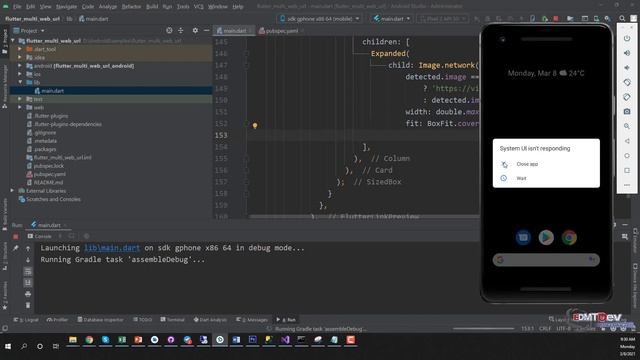Open Search Everywhere magnifier in the toolbar
This screenshot has height=360, width=640.
click(622, 19)
